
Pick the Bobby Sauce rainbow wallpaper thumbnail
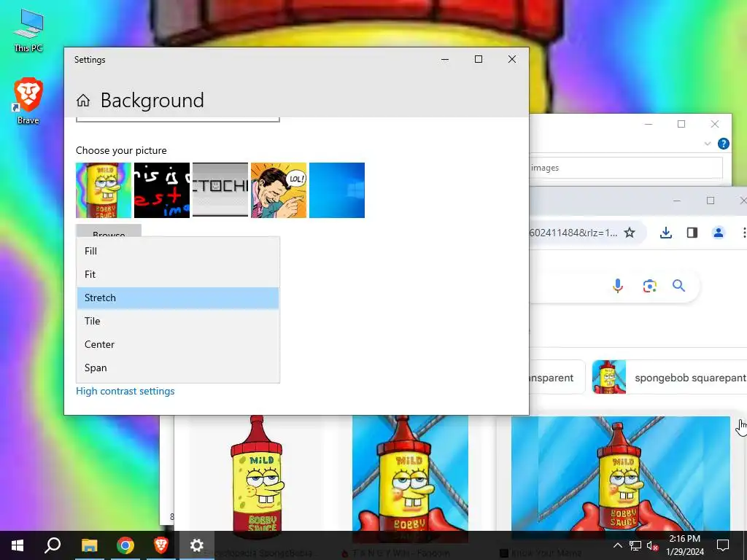click(x=104, y=190)
